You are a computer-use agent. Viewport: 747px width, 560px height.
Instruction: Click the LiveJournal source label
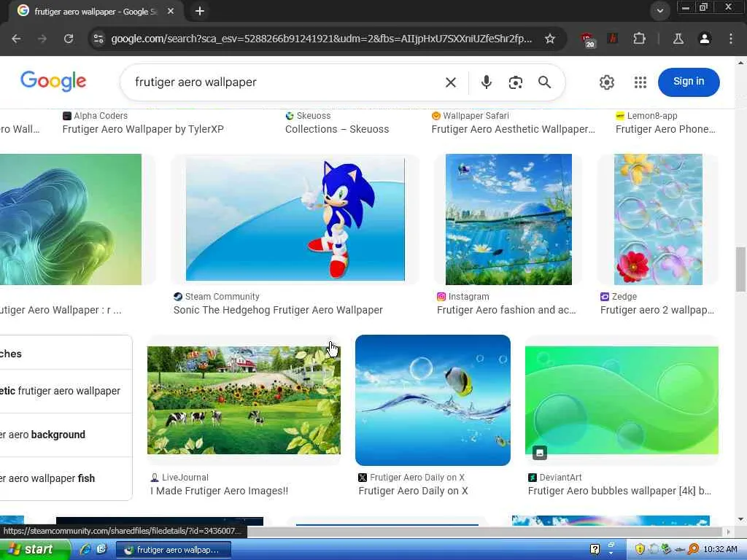(x=185, y=478)
